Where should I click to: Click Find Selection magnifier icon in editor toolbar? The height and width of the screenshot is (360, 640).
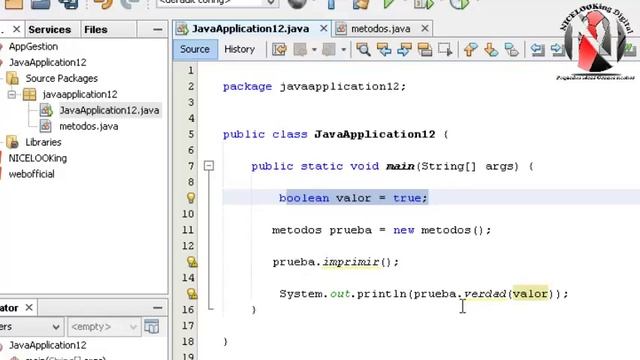pos(363,50)
